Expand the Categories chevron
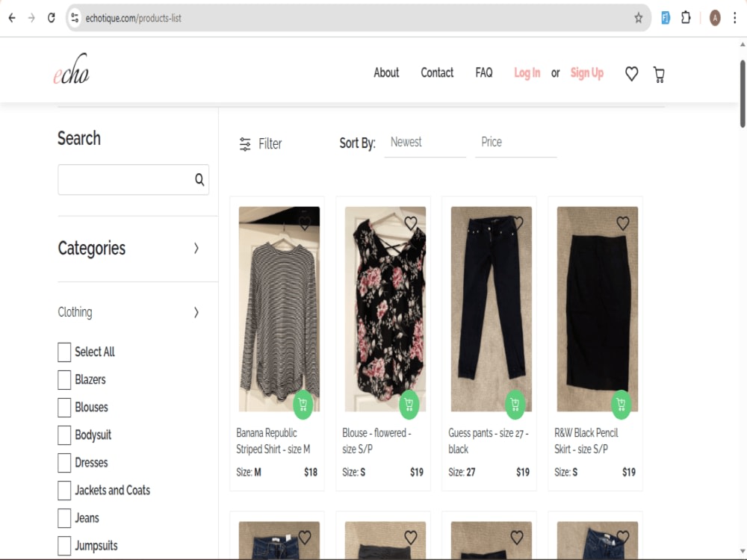747x560 pixels. coord(196,248)
